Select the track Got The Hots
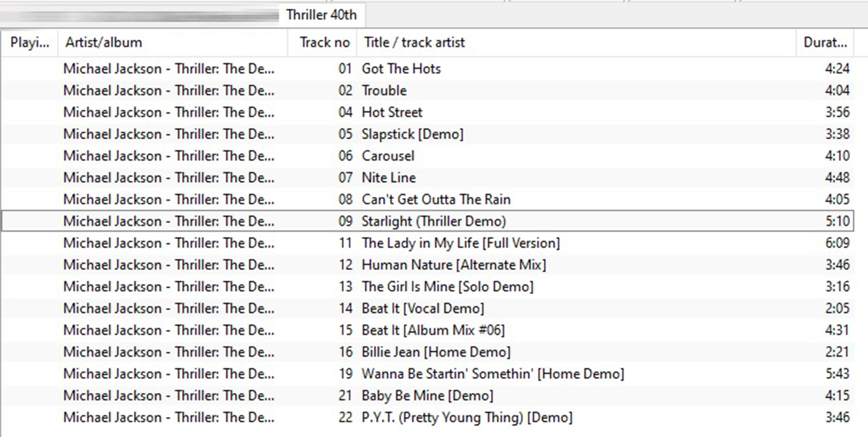This screenshot has height=437, width=868. click(401, 69)
